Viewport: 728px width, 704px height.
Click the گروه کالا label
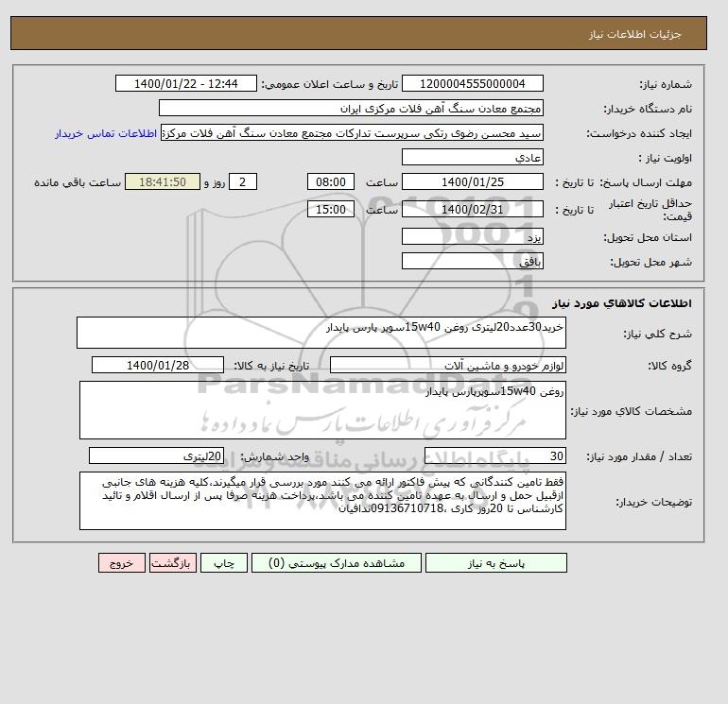coord(670,366)
